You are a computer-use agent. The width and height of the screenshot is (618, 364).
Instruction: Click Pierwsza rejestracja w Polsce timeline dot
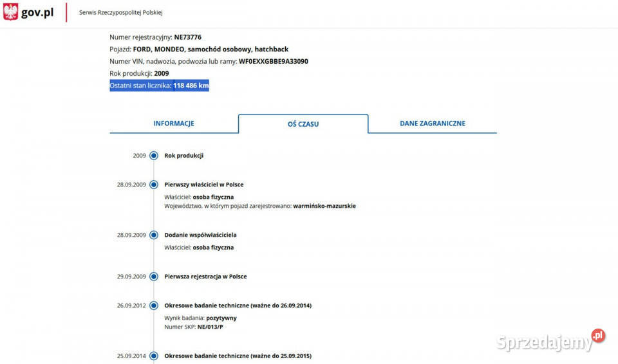click(x=154, y=277)
